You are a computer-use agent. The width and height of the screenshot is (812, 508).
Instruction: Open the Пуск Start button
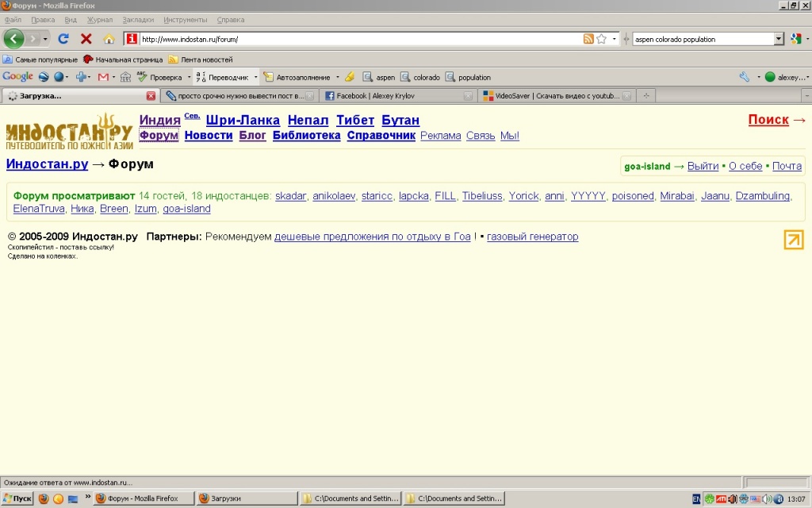pyautogui.click(x=17, y=498)
